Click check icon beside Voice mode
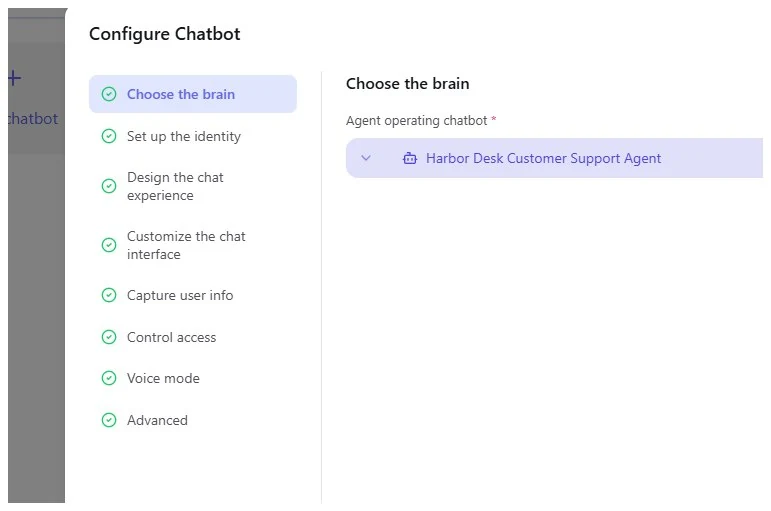 (x=109, y=378)
